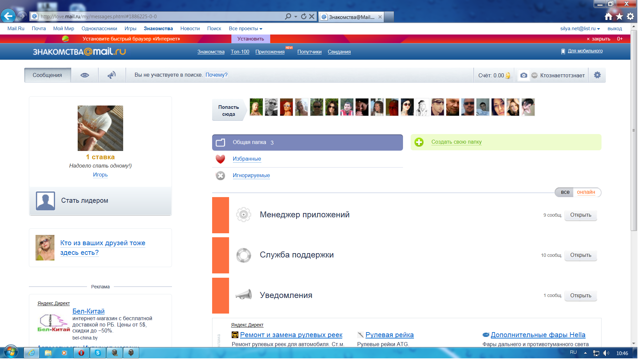Open the eye (views) tab icon

point(85,75)
